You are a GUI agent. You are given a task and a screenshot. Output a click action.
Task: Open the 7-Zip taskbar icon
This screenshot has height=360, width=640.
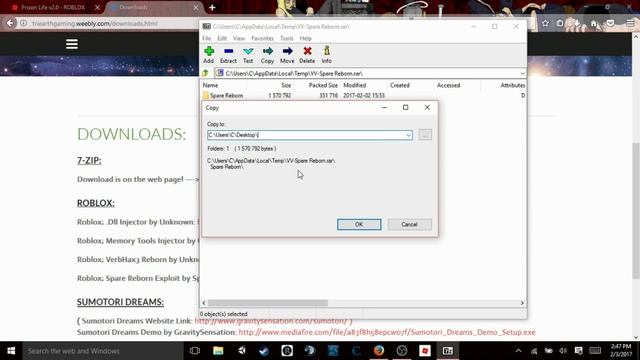448,351
